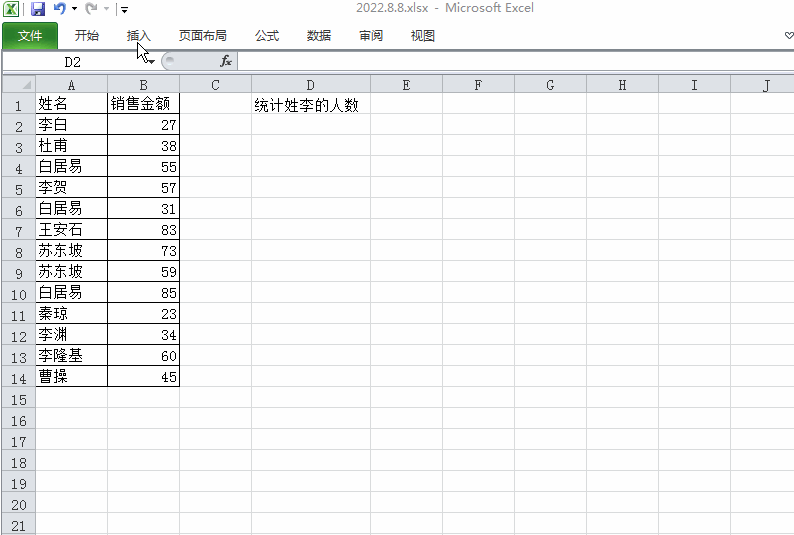Select empty cell D2 below the header
This screenshot has width=794, height=535.
point(311,125)
